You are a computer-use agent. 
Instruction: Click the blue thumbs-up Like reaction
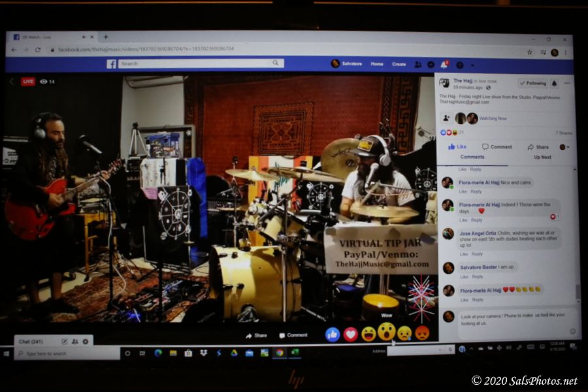click(333, 335)
